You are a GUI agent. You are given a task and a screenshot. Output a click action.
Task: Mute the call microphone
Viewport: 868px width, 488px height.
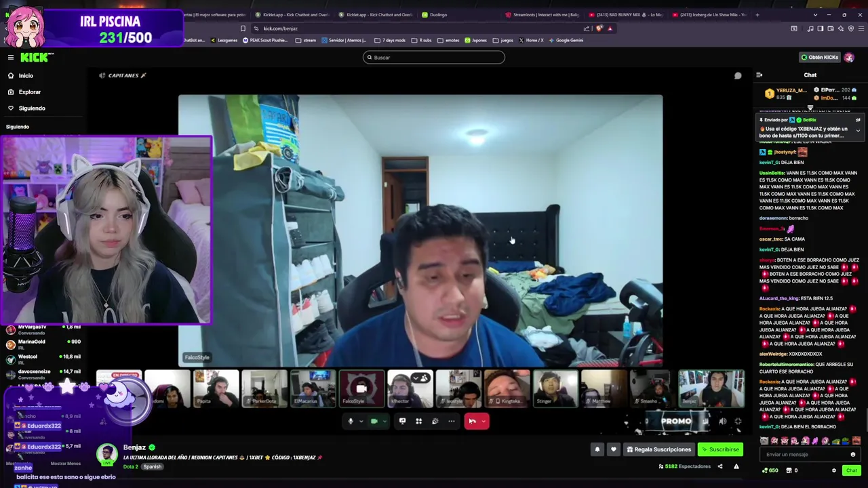coord(351,421)
